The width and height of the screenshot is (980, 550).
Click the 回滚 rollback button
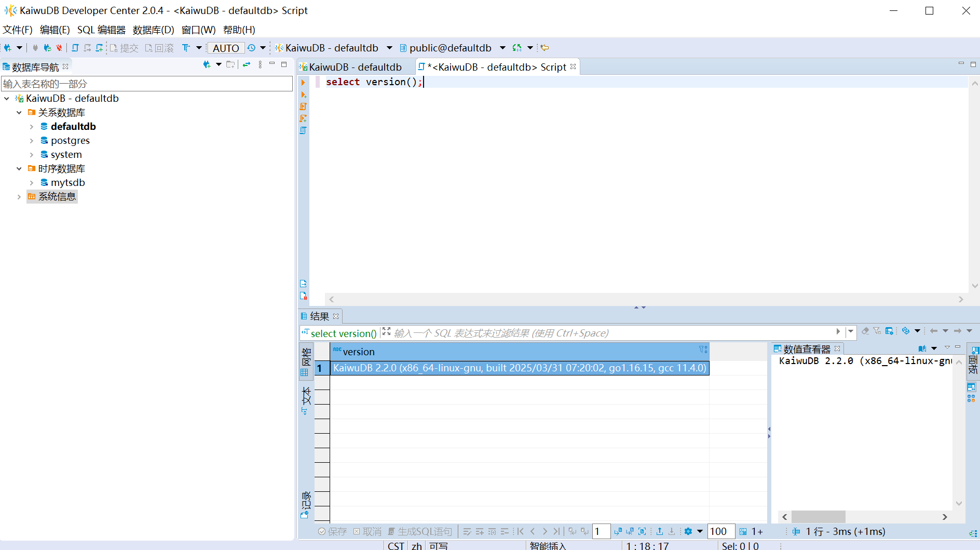[x=159, y=48]
